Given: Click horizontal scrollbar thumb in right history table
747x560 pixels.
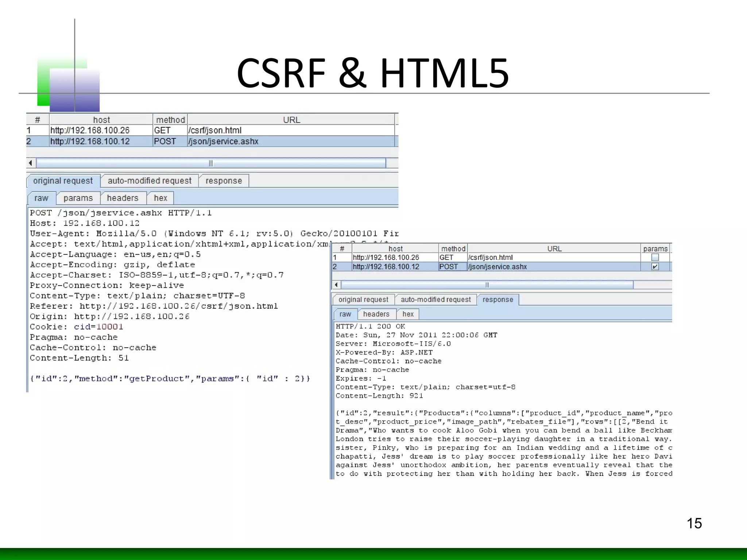Looking at the screenshot, I should tap(487, 285).
